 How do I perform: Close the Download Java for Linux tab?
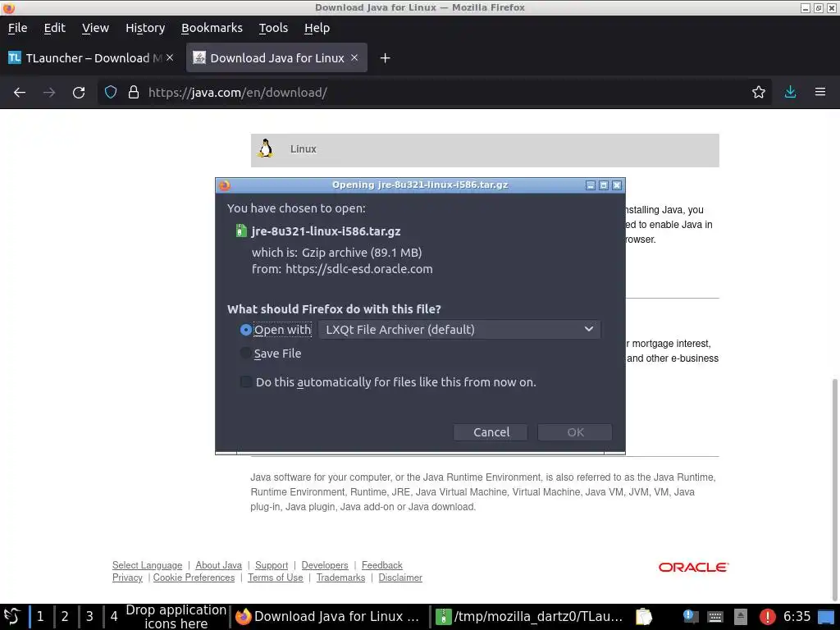coord(354,57)
